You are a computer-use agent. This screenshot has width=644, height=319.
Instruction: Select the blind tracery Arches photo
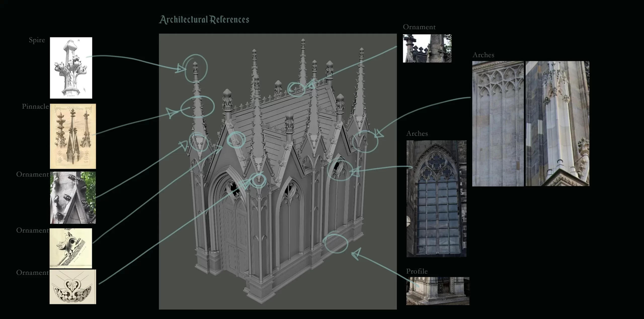tap(498, 124)
